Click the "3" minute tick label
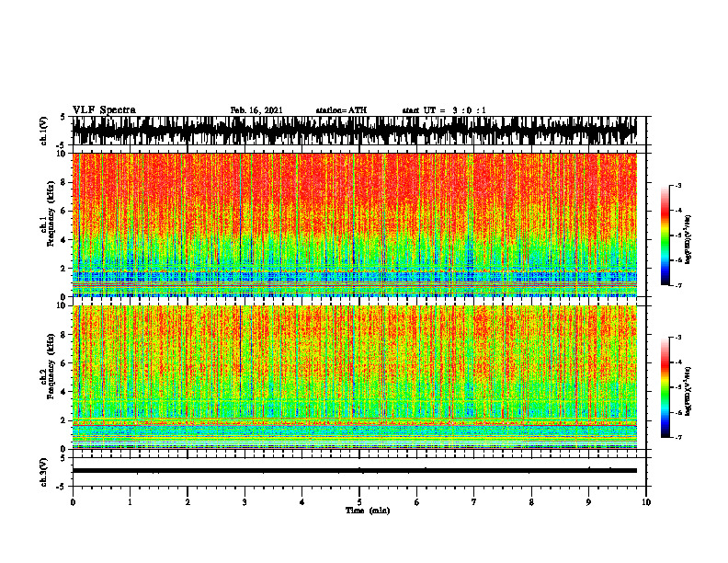Screen dimensions: 728x563 tap(245, 502)
